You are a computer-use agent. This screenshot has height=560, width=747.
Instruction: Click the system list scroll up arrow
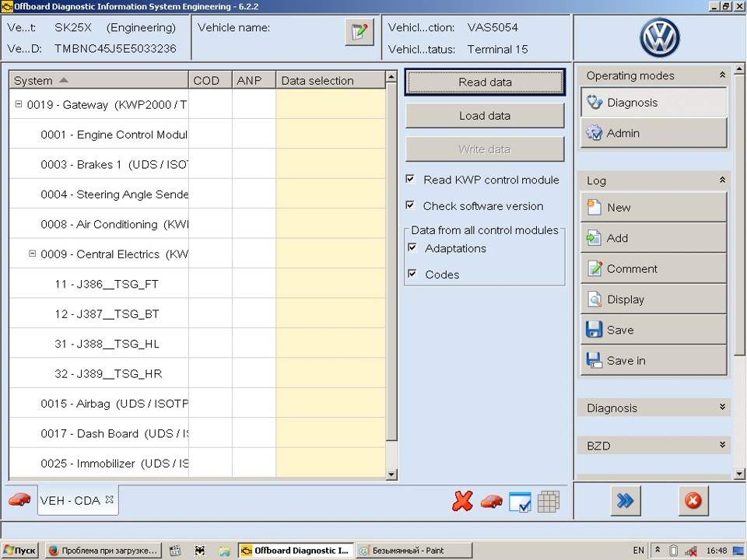coord(391,77)
